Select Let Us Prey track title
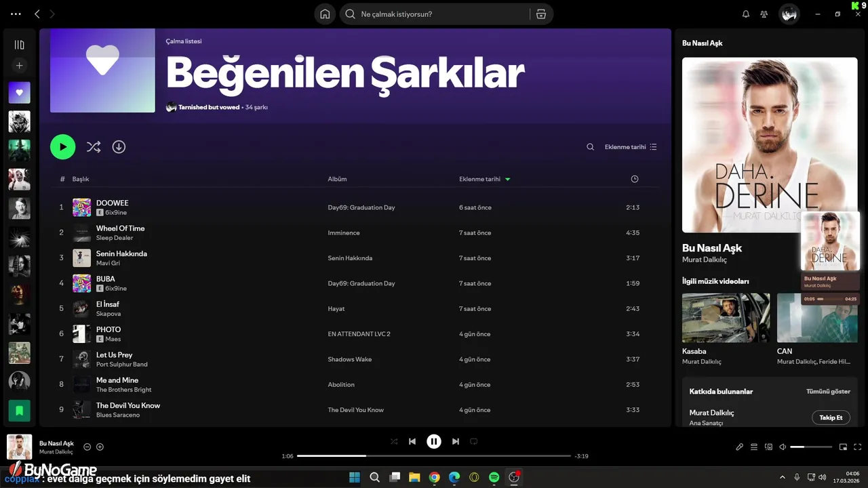Viewport: 868px width, 488px height. [114, 354]
